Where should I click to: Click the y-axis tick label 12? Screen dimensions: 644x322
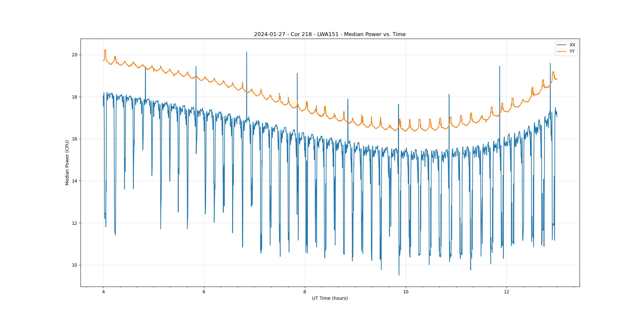[x=75, y=223]
